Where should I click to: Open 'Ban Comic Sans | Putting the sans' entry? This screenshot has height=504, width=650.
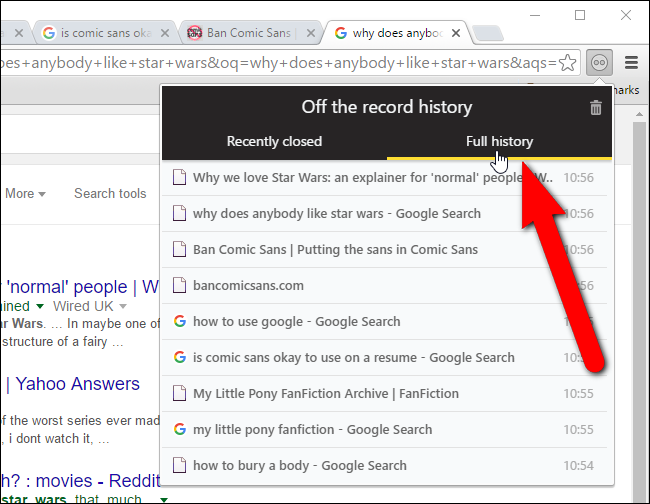coord(384,250)
